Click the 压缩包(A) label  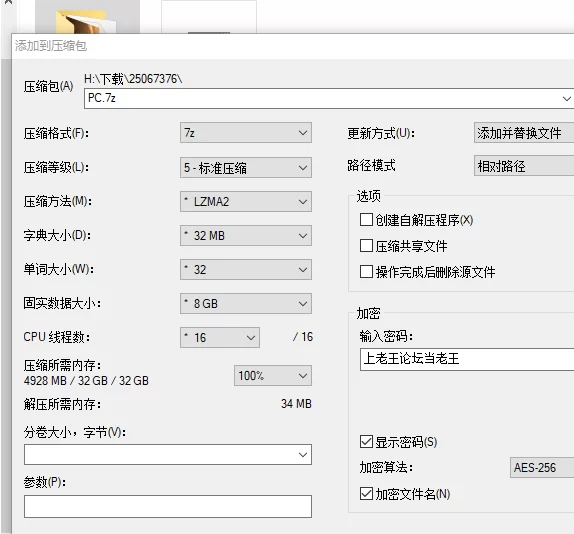tap(48, 87)
